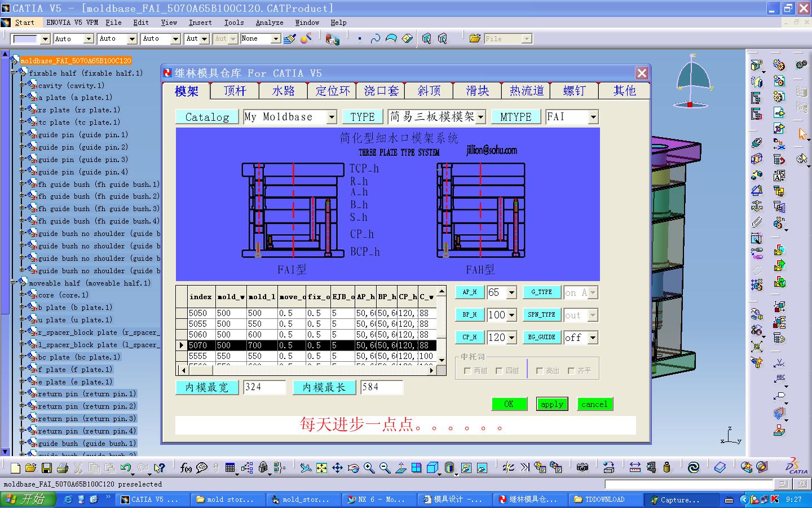Click the fill color swatch in top toolbar
Viewport: 812px width, 508px height.
(x=24, y=38)
